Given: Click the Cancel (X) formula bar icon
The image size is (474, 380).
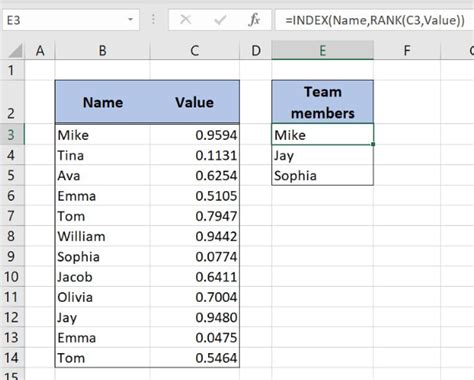Looking at the screenshot, I should click(186, 20).
